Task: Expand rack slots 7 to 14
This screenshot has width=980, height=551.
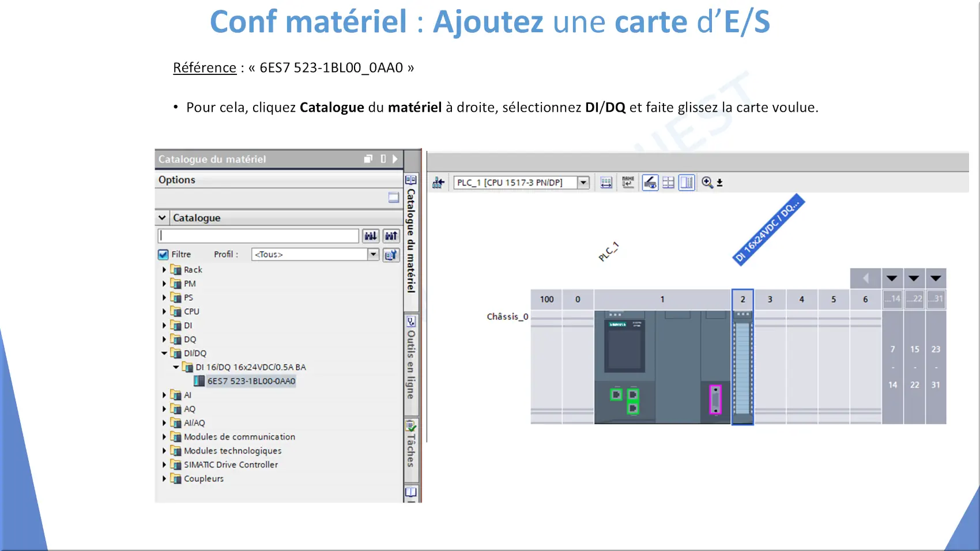Action: (892, 278)
